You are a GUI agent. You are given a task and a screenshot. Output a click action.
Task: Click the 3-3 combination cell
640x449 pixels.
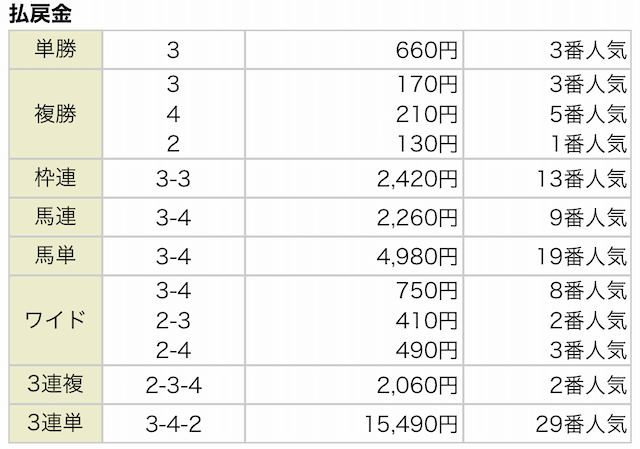tap(174, 180)
